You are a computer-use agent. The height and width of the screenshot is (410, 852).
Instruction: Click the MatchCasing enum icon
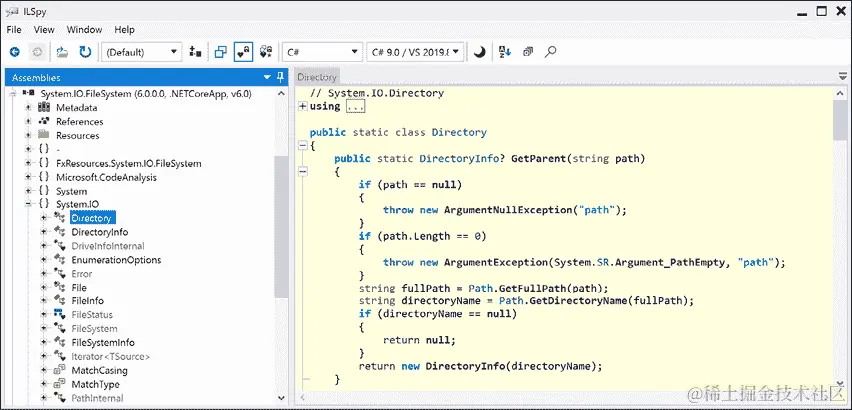point(60,370)
